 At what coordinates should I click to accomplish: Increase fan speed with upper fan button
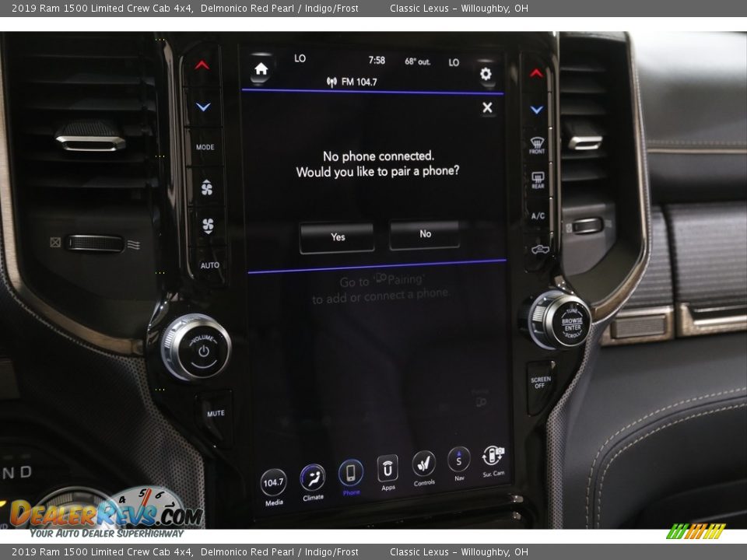coord(207,188)
